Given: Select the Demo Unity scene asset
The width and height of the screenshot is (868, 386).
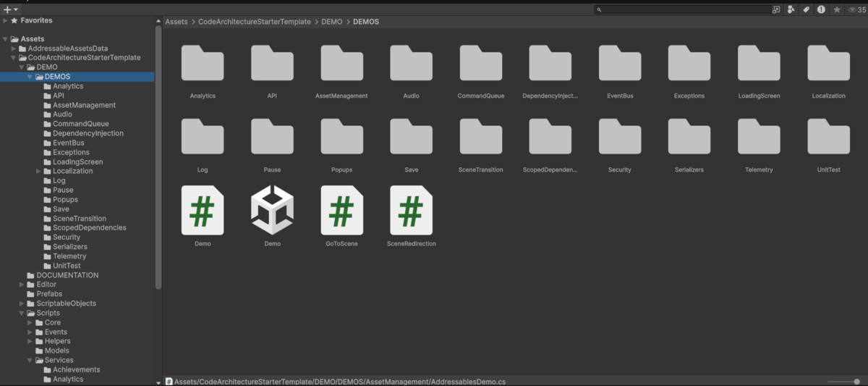Looking at the screenshot, I should [x=272, y=211].
